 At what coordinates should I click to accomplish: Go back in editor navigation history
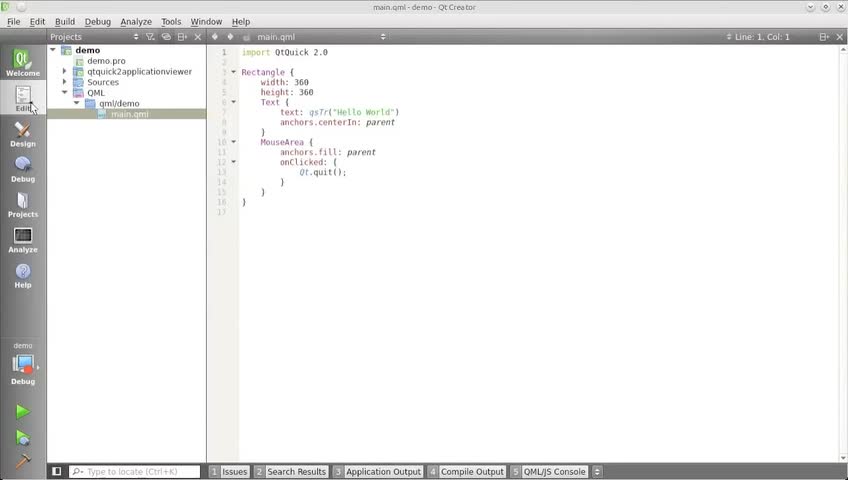point(215,37)
